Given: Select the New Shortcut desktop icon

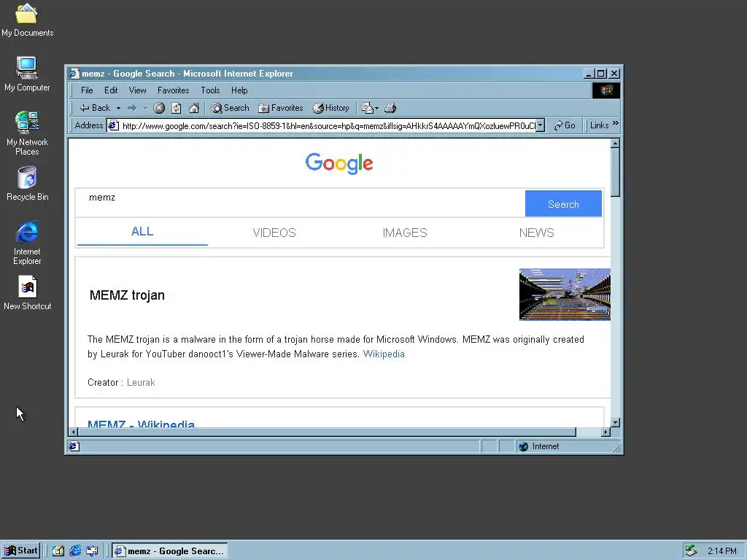Looking at the screenshot, I should coord(27,293).
